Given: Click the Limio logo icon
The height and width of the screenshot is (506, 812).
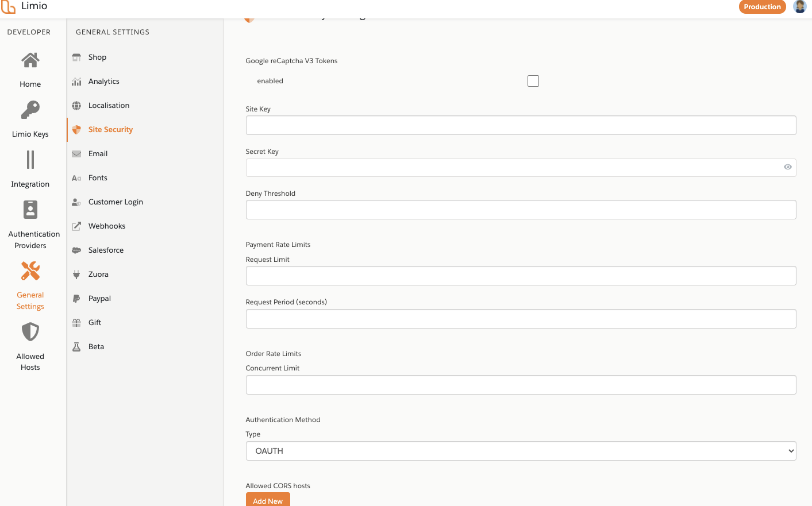Looking at the screenshot, I should point(9,7).
